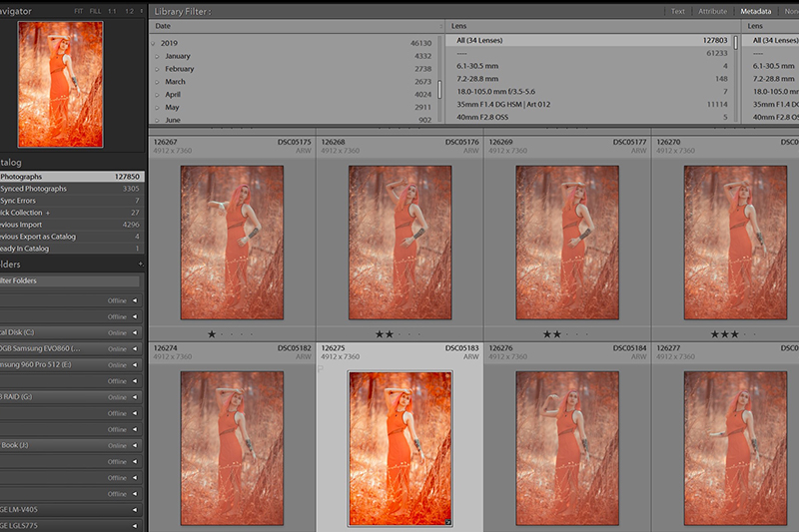Click the third star of photo 126270
Image resolution: width=799 pixels, height=532 pixels.
[x=735, y=334]
